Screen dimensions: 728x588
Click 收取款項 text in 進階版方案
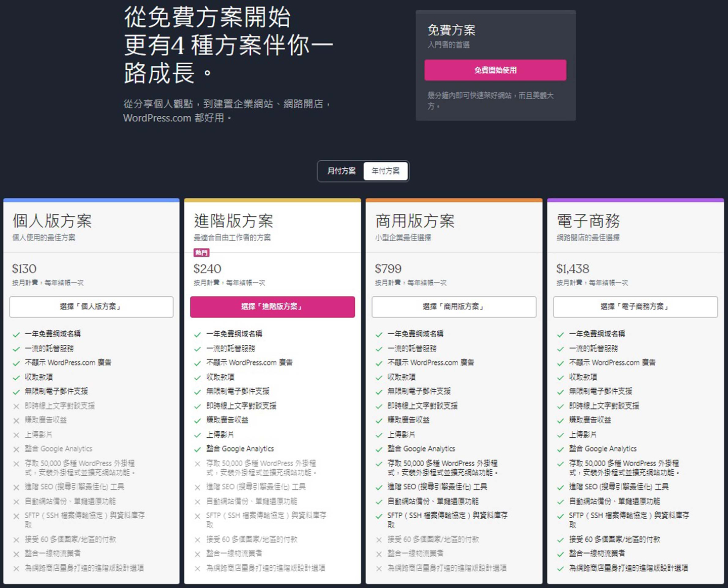[220, 377]
